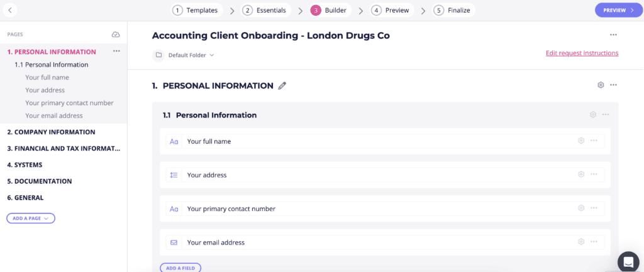Open gear settings for Your full name field
644x272 pixels.
click(x=581, y=140)
